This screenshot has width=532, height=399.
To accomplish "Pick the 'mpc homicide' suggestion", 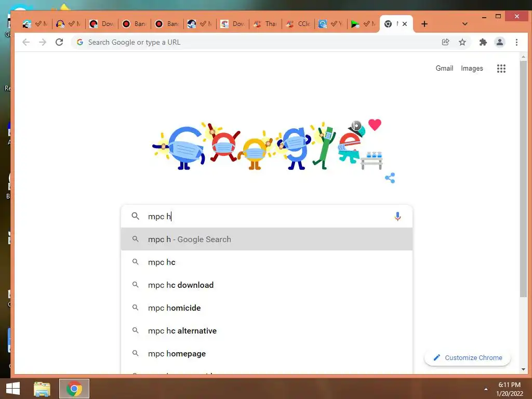I will point(267,308).
